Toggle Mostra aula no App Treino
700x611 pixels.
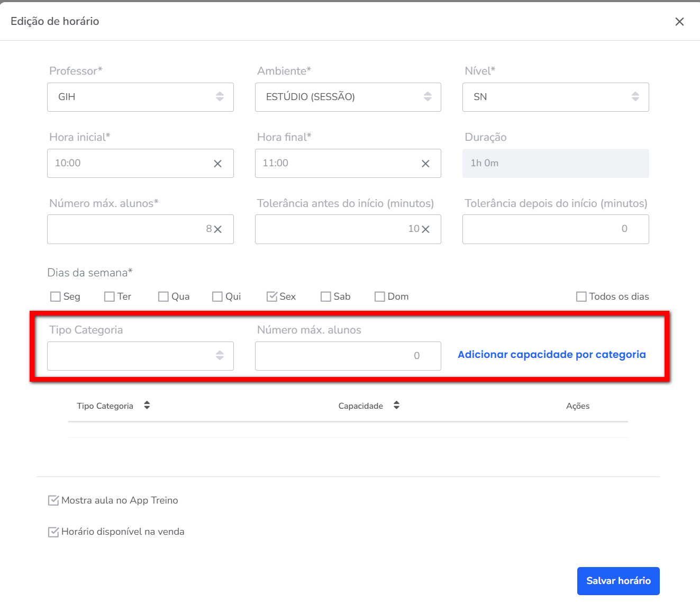53,500
